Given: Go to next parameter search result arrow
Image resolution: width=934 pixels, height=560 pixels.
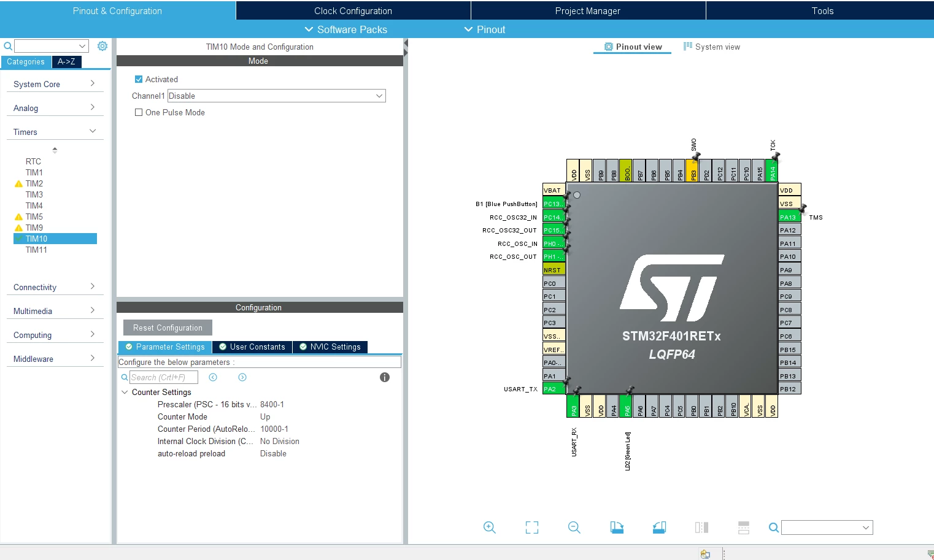Looking at the screenshot, I should (x=242, y=377).
